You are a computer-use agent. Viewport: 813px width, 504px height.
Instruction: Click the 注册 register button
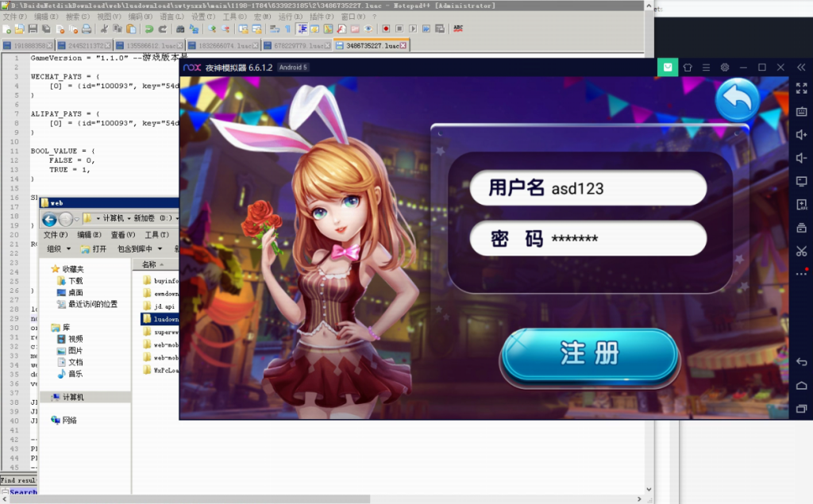coord(589,354)
